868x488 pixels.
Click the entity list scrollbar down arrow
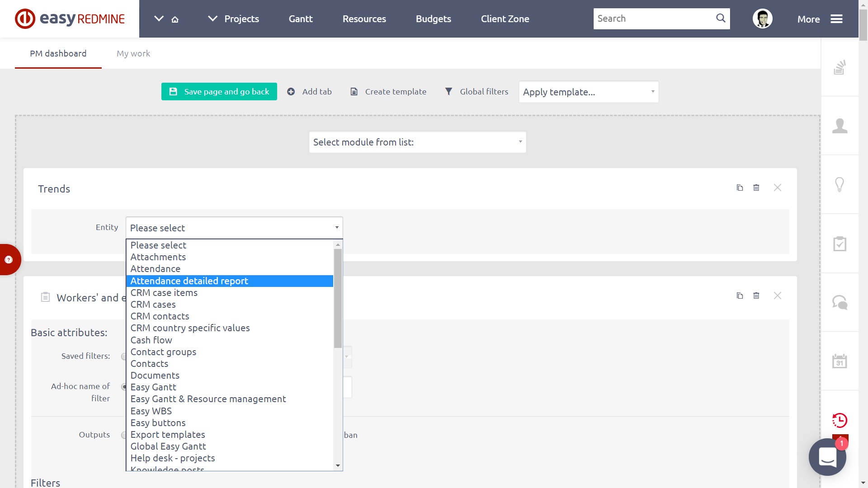tap(338, 465)
